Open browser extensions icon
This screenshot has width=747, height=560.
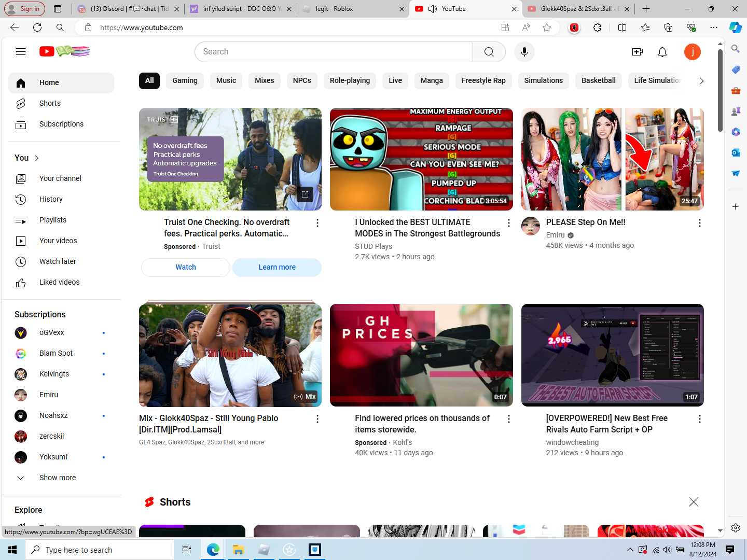598,27
